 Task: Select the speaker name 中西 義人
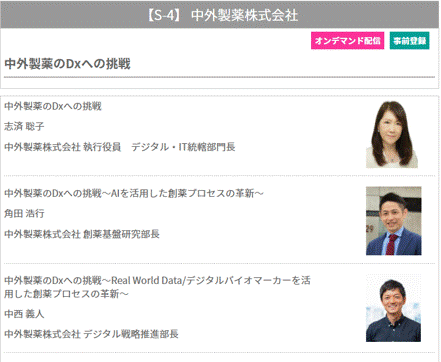[24, 314]
